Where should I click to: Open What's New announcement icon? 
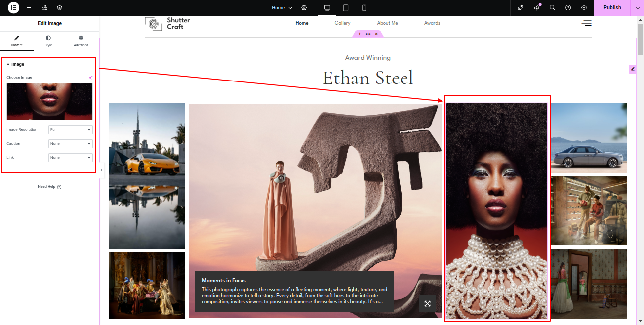coord(537,8)
